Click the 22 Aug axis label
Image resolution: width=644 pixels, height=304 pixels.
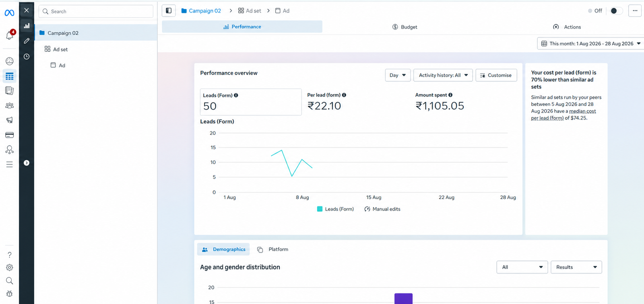pos(446,197)
